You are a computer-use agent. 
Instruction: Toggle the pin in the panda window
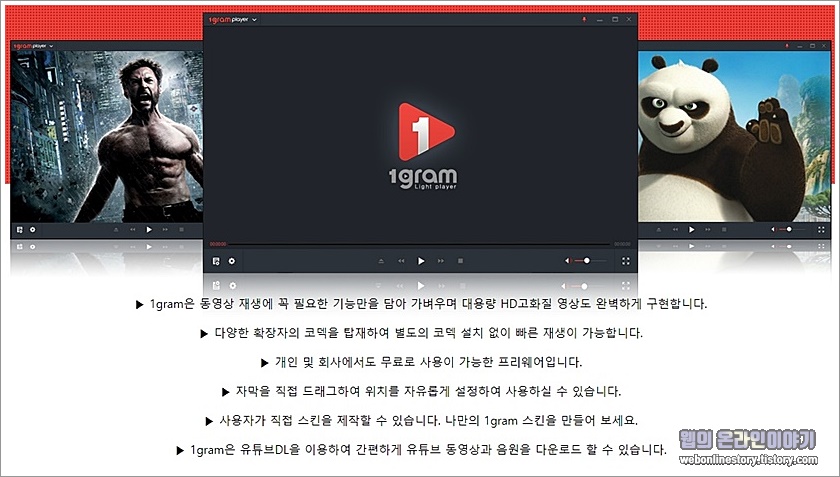point(786,46)
